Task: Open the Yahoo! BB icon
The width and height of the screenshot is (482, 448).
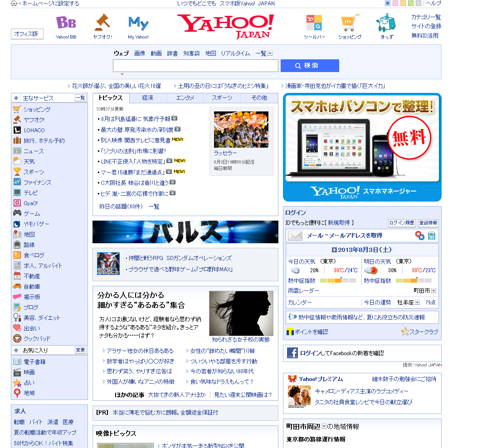Action: coord(66,23)
